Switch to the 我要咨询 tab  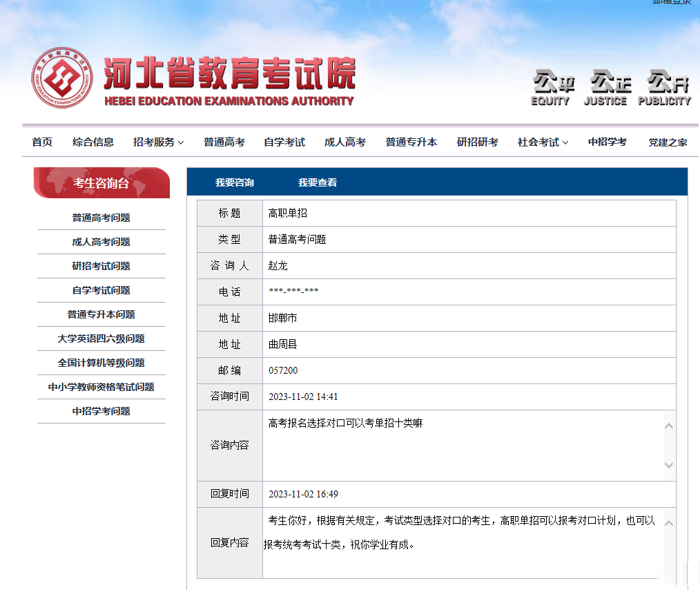tap(235, 182)
